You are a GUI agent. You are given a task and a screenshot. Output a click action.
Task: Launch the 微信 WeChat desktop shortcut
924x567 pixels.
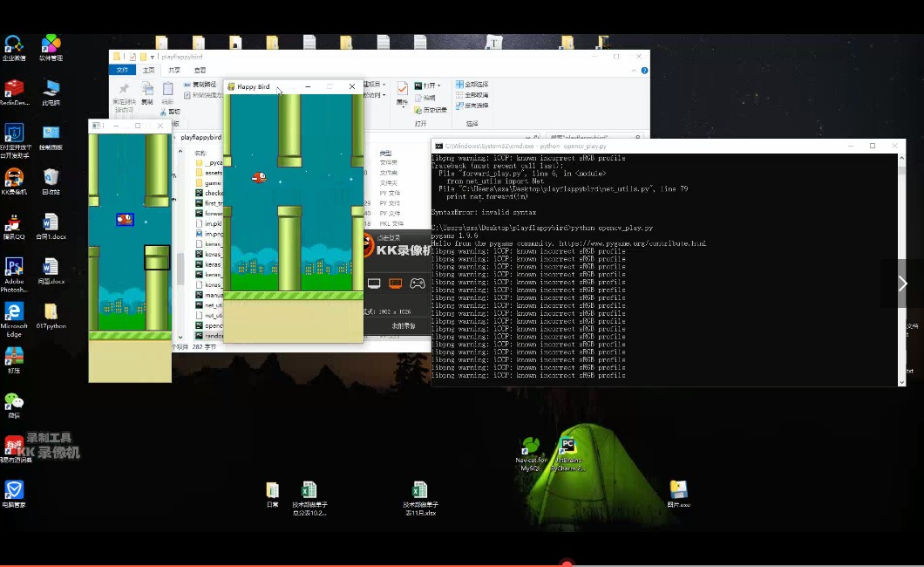pyautogui.click(x=14, y=406)
